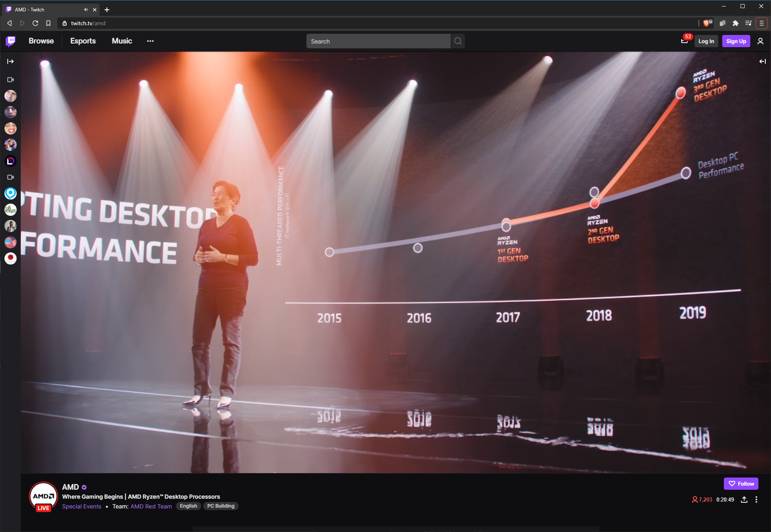Click the PC Building tag
Screen dimensions: 771x532
tap(221, 506)
